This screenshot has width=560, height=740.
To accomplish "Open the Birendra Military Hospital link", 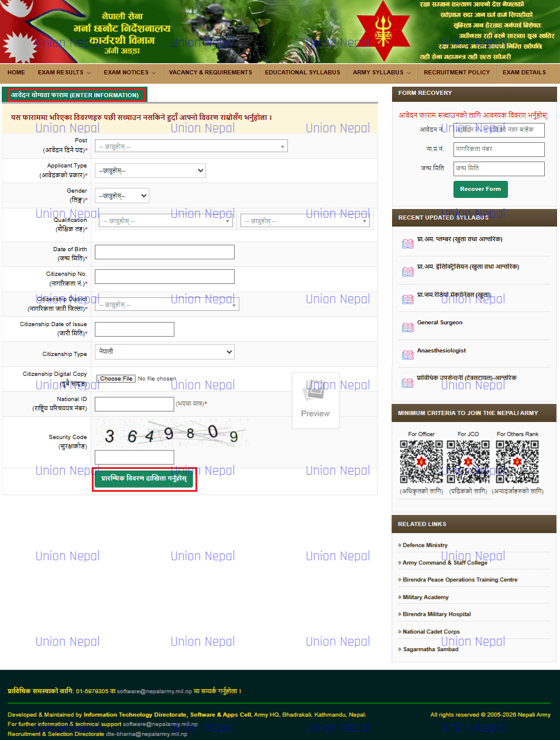I will (437, 614).
